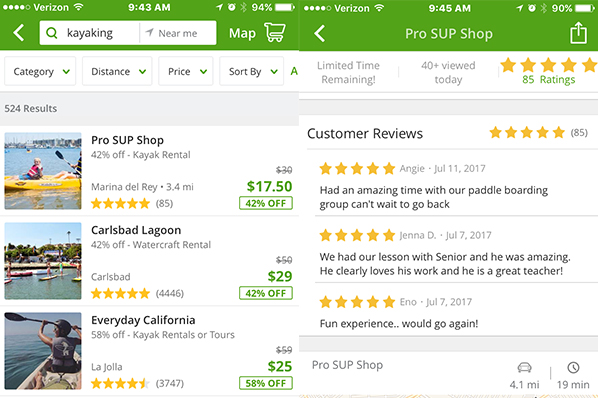Select the Everyday California listing title
598x398 pixels.
[143, 320]
